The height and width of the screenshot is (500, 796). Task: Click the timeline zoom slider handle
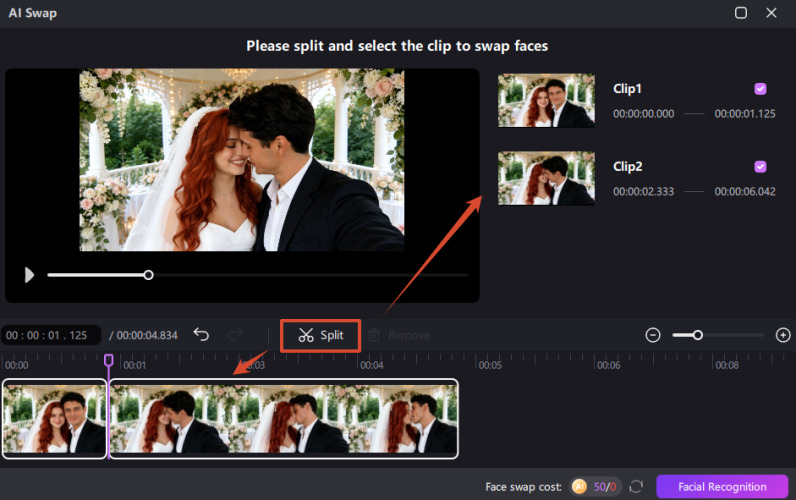698,335
